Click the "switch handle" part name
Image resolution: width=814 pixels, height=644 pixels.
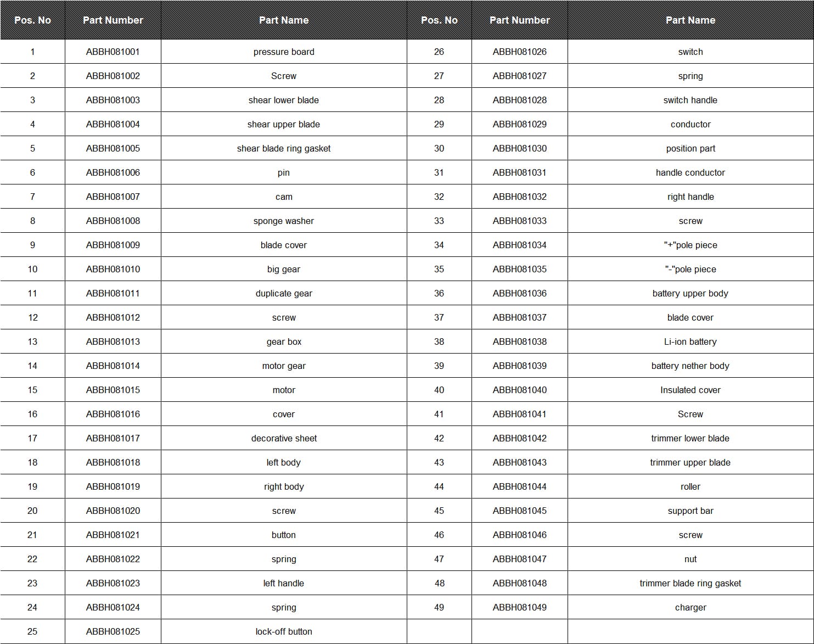(690, 100)
